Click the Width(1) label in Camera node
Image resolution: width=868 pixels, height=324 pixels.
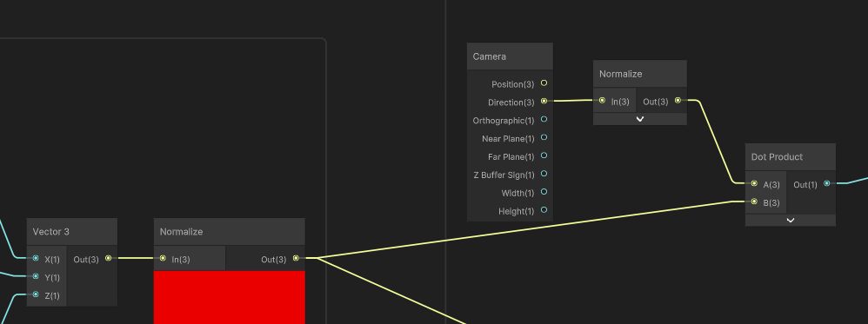tap(518, 193)
